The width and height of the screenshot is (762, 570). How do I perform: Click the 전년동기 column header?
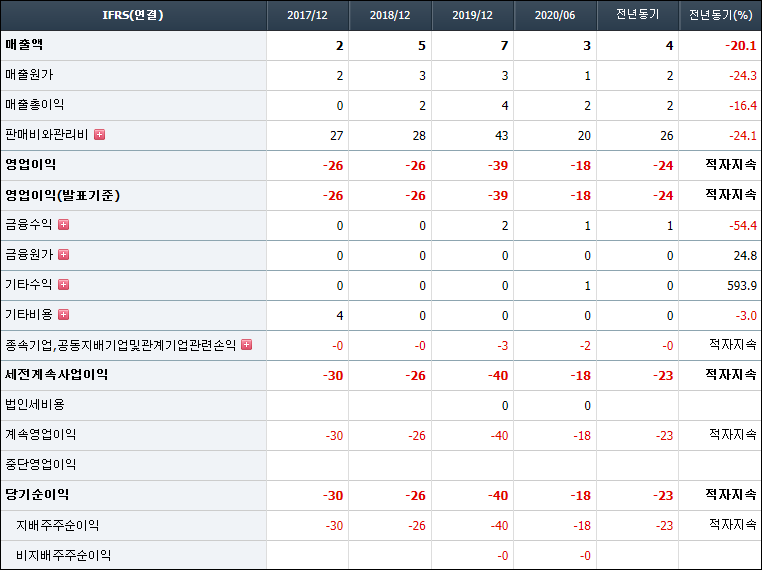tap(638, 15)
